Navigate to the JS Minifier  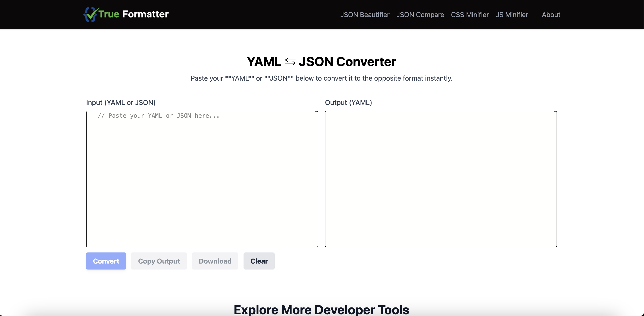point(512,15)
